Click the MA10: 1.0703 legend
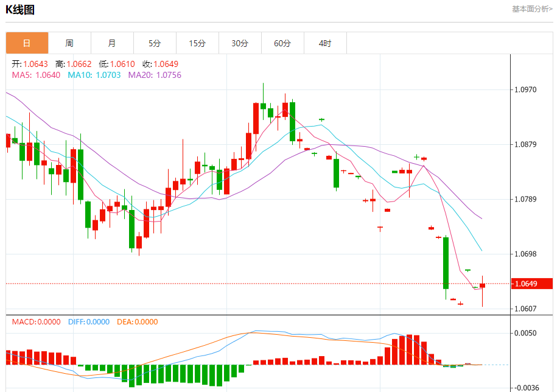Screen dimensions: 560x392 [x=94, y=75]
